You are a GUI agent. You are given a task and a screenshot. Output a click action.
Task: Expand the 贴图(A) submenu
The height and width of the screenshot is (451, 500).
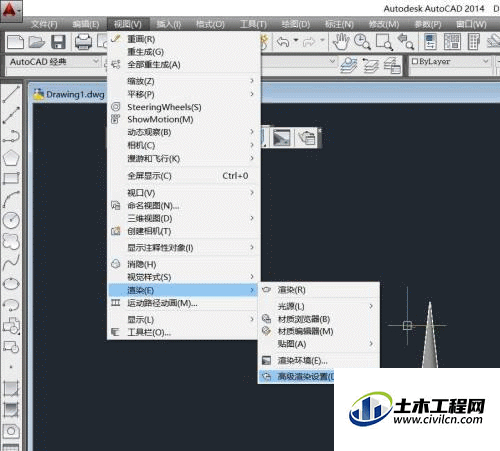click(319, 344)
